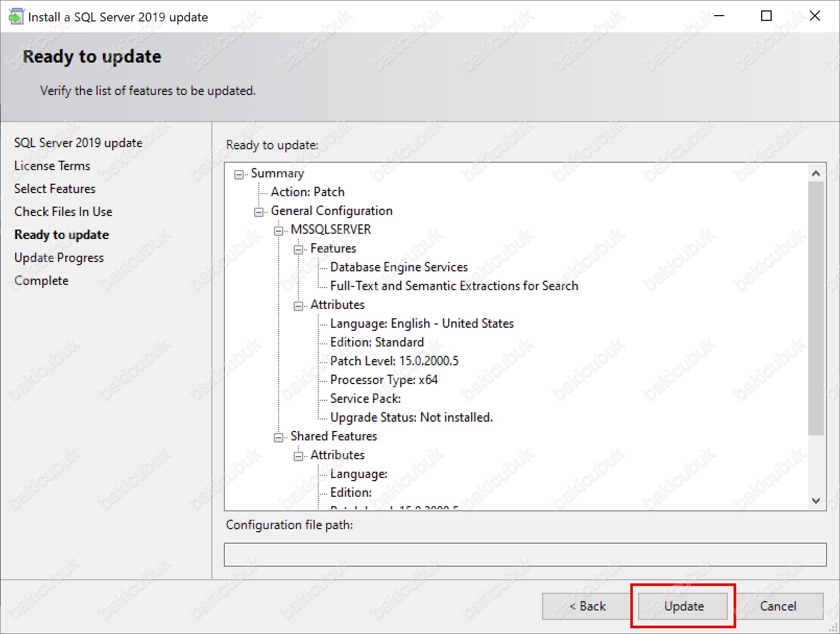The width and height of the screenshot is (840, 634).
Task: Go back with the < Back button
Action: point(587,606)
